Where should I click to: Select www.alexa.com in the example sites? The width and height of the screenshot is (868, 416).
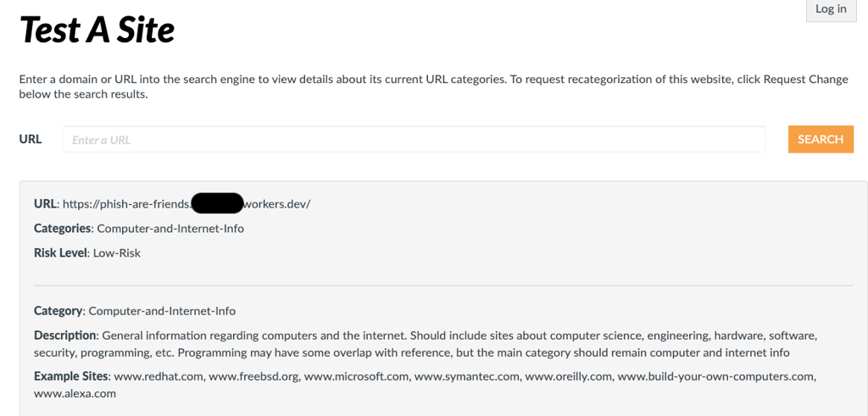75,394
